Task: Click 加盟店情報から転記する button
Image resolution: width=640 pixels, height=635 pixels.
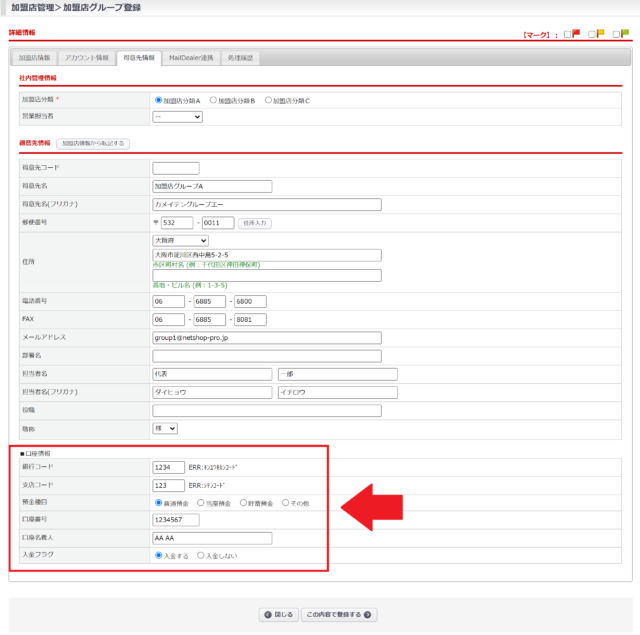Action: point(93,144)
